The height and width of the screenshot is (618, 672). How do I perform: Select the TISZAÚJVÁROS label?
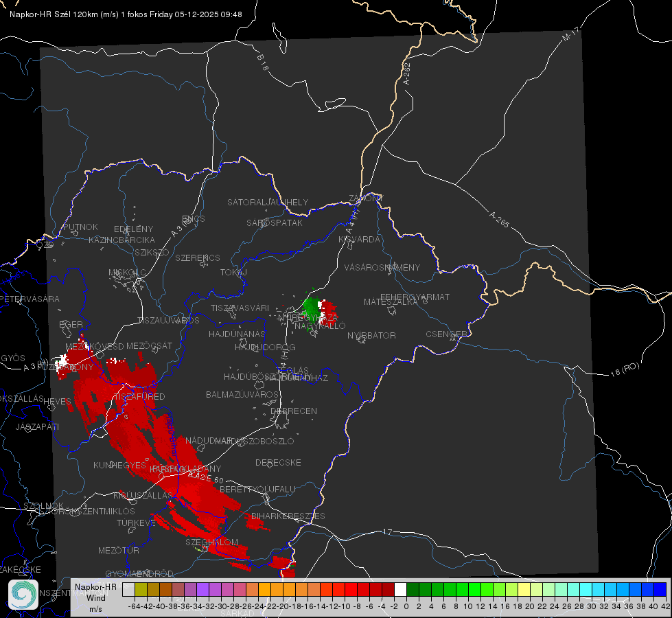pyautogui.click(x=168, y=321)
